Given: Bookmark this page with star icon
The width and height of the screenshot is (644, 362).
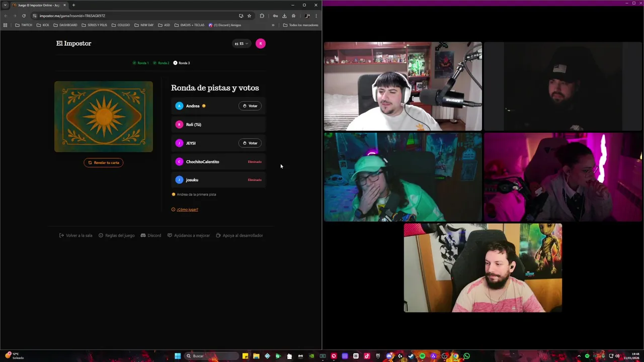Looking at the screenshot, I should click(x=249, y=16).
